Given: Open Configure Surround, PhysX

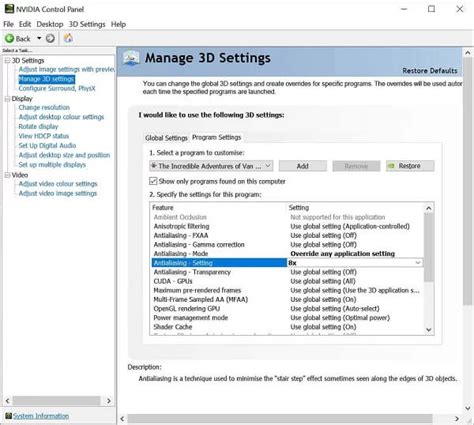Looking at the screenshot, I should tap(57, 88).
